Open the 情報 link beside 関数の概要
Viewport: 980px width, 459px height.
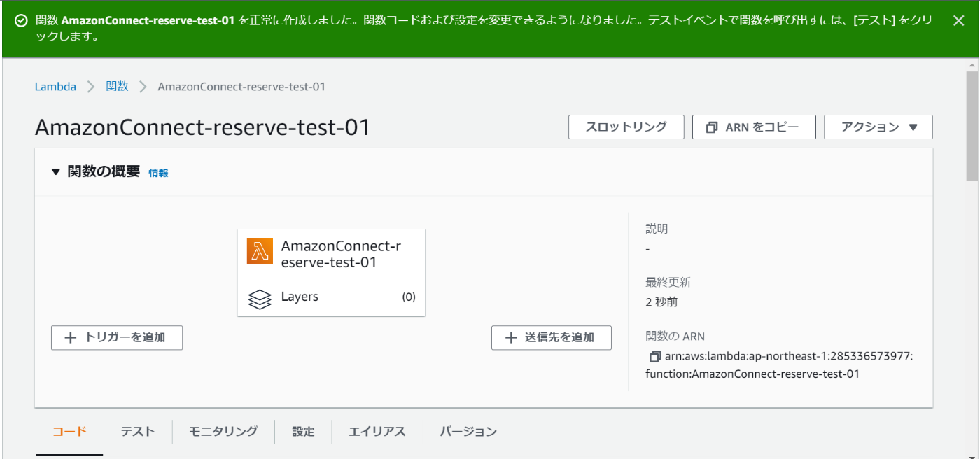point(158,173)
